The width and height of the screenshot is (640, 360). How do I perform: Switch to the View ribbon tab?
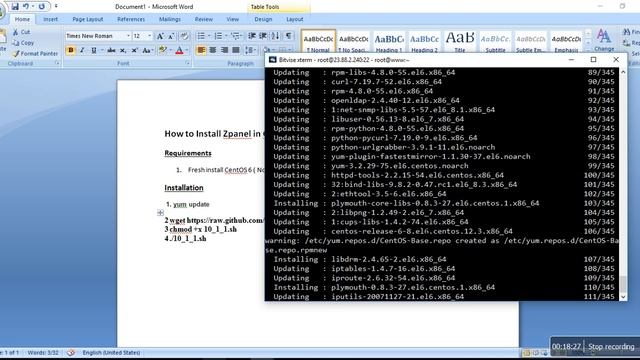233,19
